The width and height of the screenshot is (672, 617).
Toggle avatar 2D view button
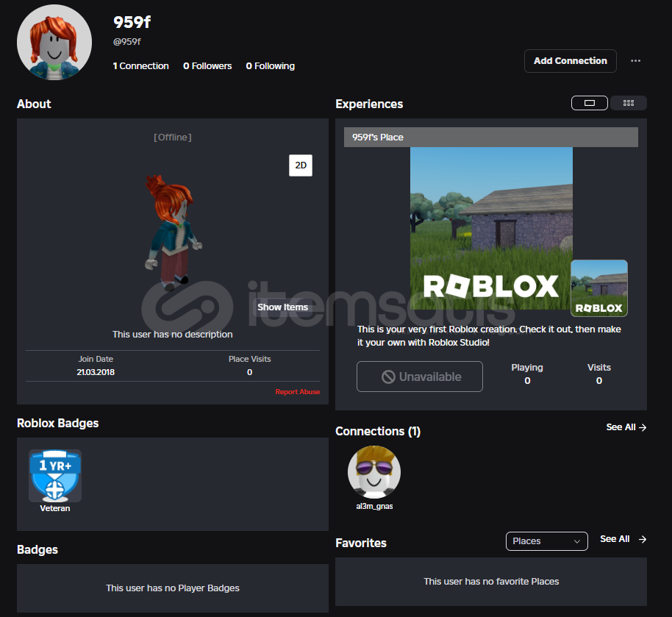tap(301, 165)
